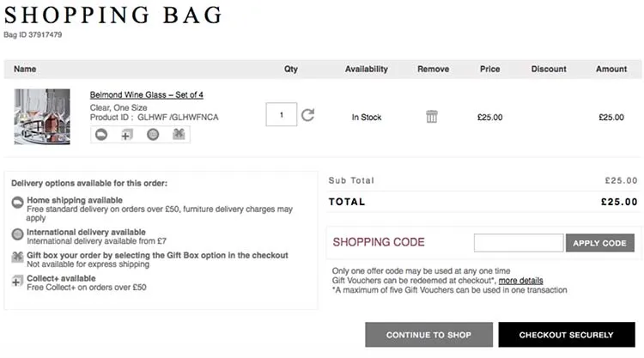Click gift box icon under product details
This screenshot has height=358, width=644.
(x=179, y=135)
